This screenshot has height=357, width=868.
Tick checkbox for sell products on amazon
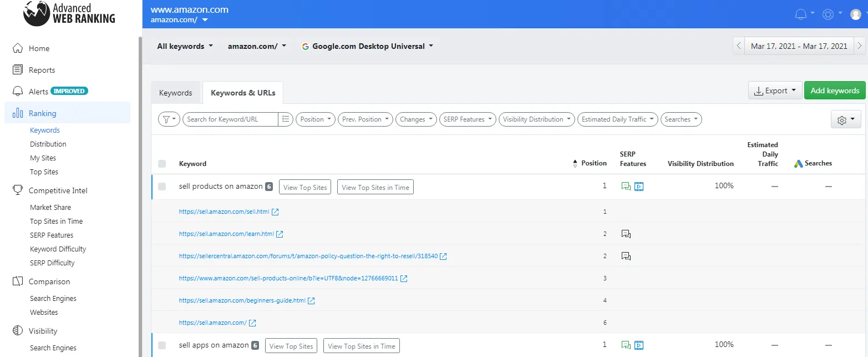point(162,187)
